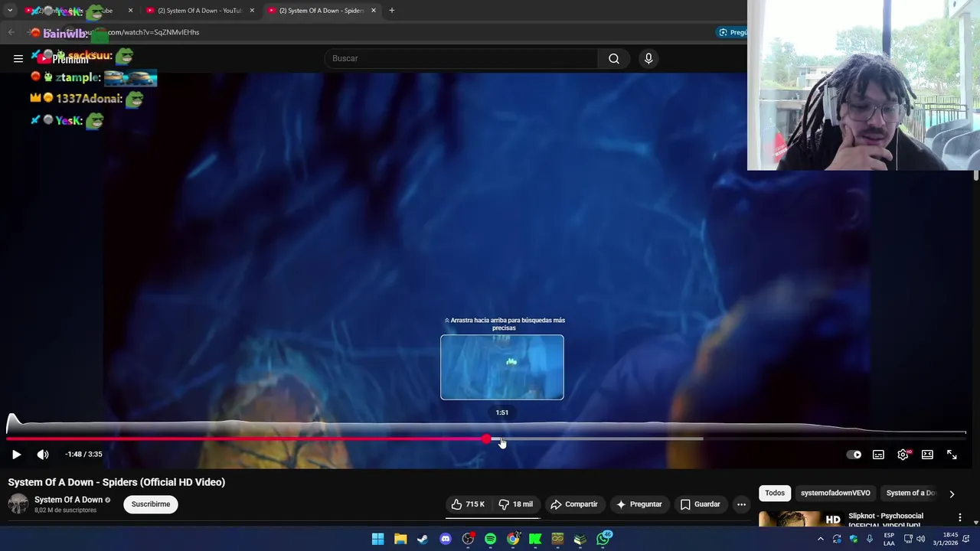
Task: Click the YouTube search magnifier button
Action: click(614, 58)
